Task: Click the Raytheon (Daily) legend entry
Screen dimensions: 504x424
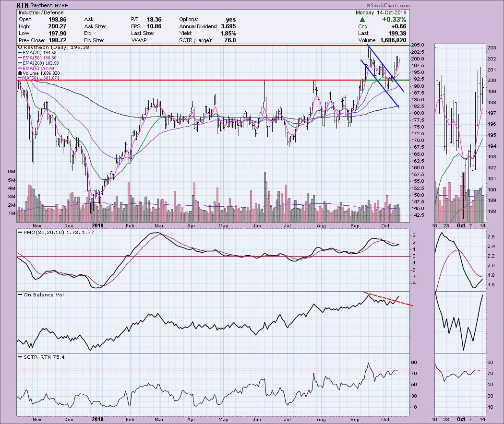Action: (x=54, y=47)
